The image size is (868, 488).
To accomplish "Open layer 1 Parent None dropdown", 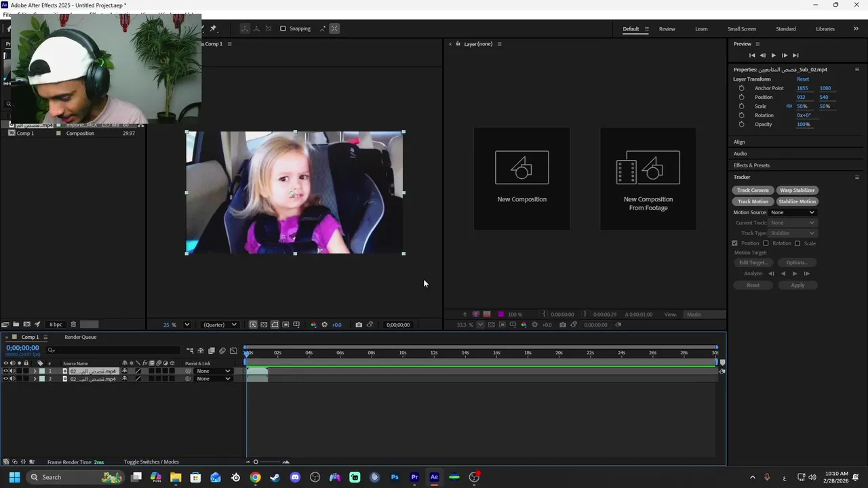I will (214, 371).
